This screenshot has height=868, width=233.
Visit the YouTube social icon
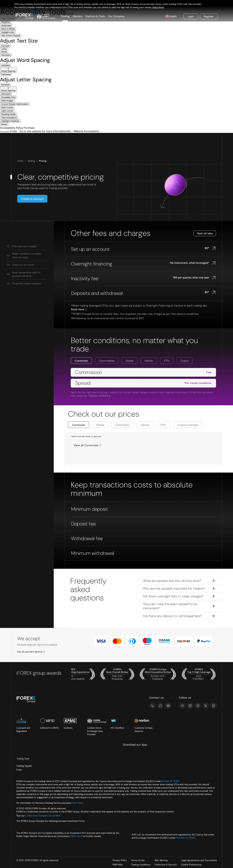pos(182,706)
